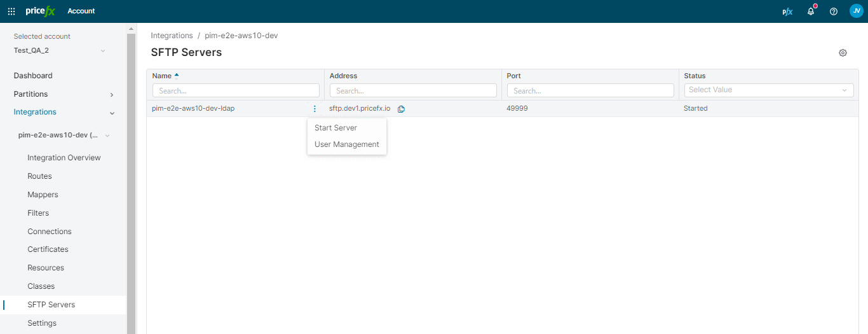
Task: Open table settings gear icon
Action: coord(843,53)
